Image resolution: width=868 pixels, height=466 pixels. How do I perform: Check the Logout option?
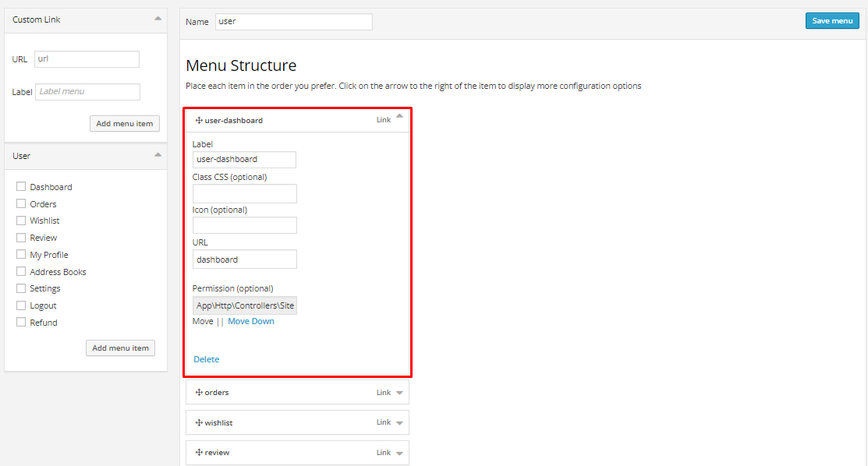21,305
